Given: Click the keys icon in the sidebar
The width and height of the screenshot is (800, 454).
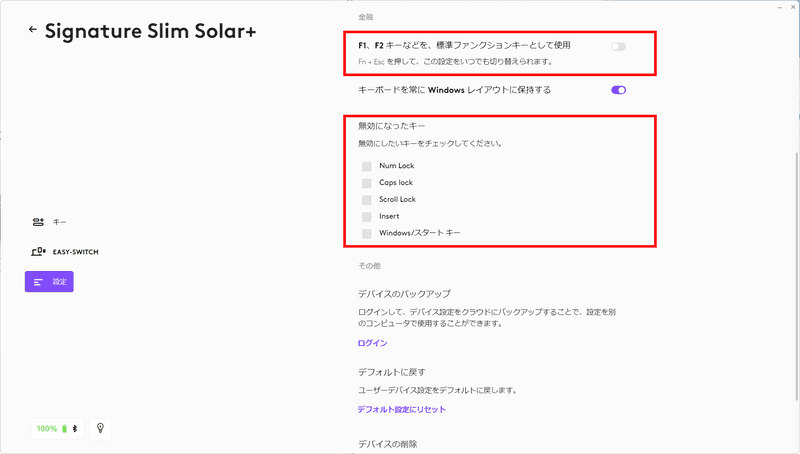Looking at the screenshot, I should coord(38,222).
